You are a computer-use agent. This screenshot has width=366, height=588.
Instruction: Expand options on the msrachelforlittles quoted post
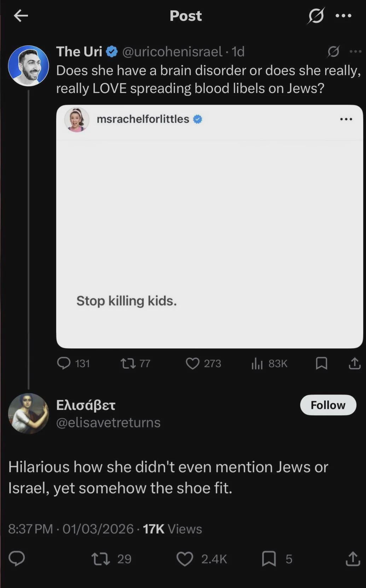346,119
